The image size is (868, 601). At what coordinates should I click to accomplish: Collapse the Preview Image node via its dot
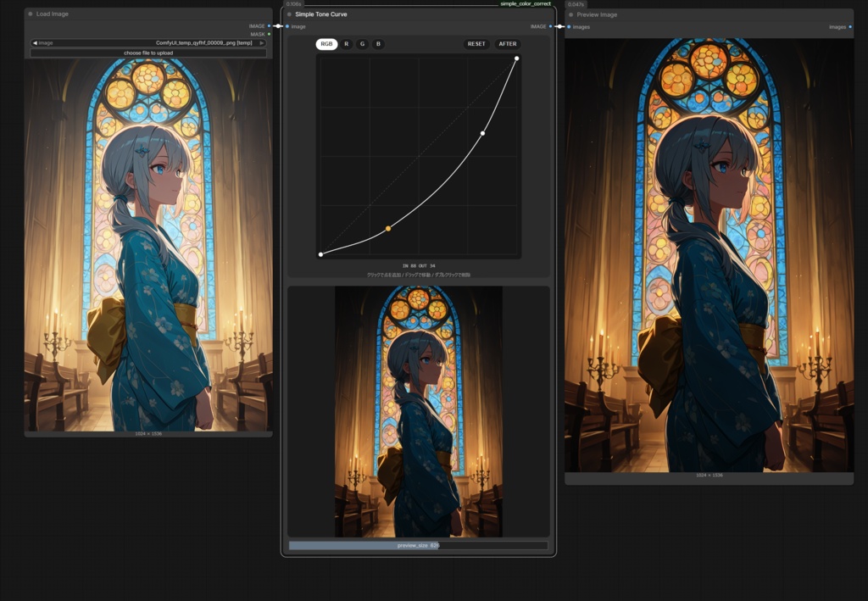[x=570, y=15]
